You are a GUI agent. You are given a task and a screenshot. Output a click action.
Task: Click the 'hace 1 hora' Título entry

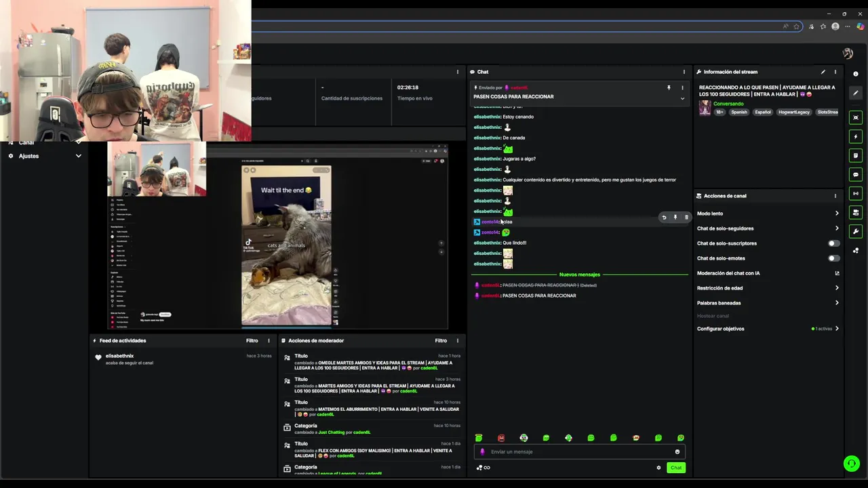[372, 363]
